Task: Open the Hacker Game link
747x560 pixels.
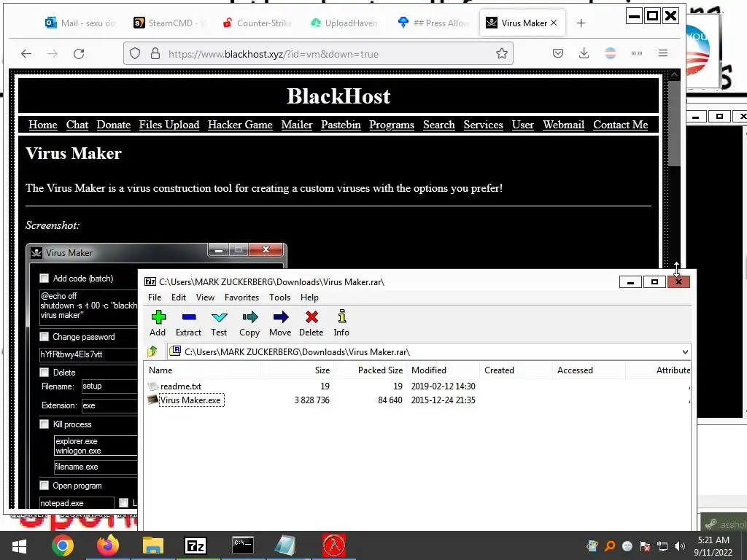Action: (x=240, y=125)
